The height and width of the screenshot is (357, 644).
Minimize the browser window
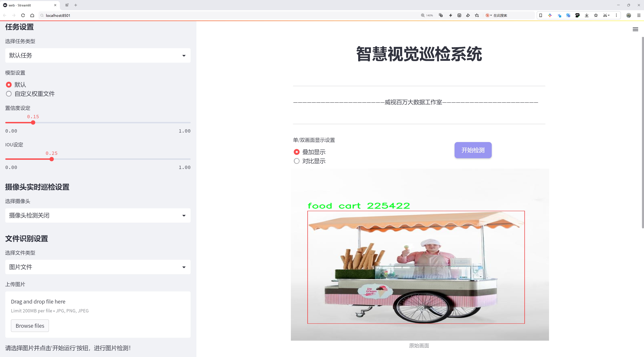click(x=618, y=5)
